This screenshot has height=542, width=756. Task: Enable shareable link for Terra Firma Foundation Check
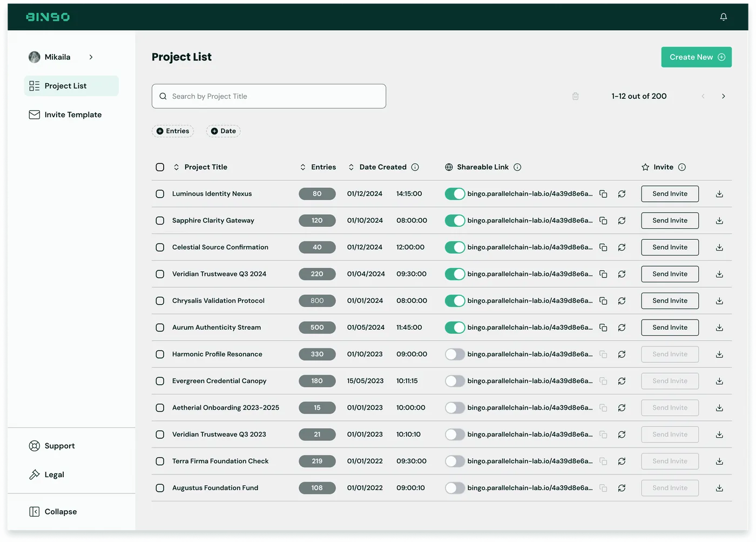point(455,461)
